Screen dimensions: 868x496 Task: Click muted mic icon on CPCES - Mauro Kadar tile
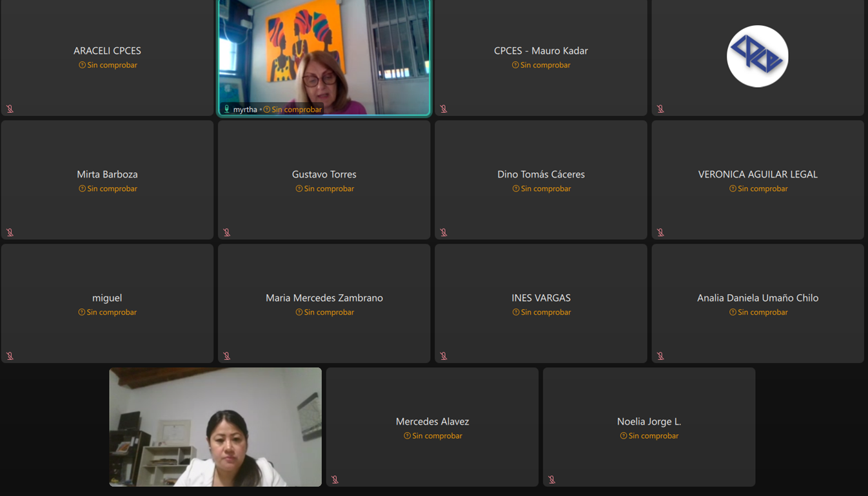tap(444, 109)
